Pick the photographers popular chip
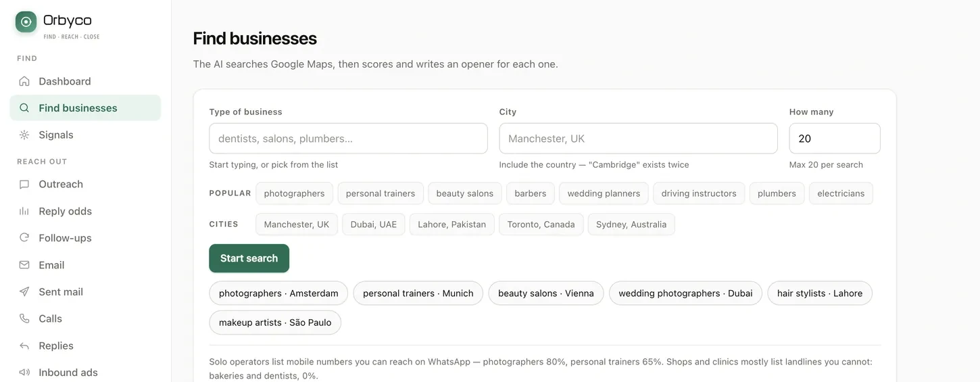The height and width of the screenshot is (382, 980). tap(294, 193)
